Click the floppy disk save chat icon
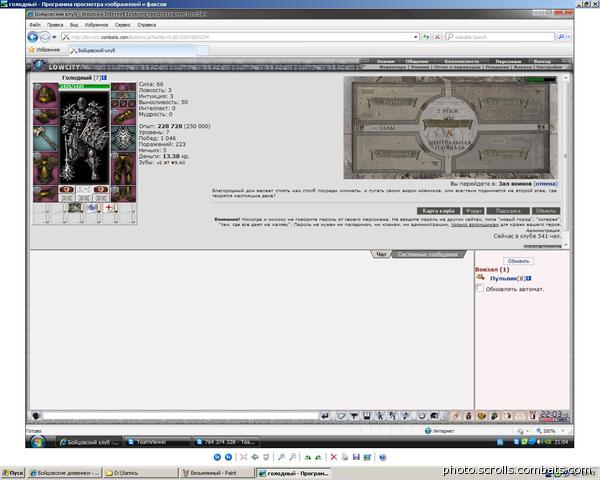The width and height of the screenshot is (600, 480). point(367,415)
